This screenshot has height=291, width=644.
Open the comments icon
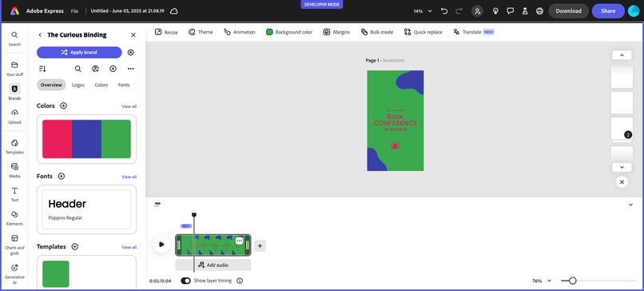pyautogui.click(x=510, y=11)
